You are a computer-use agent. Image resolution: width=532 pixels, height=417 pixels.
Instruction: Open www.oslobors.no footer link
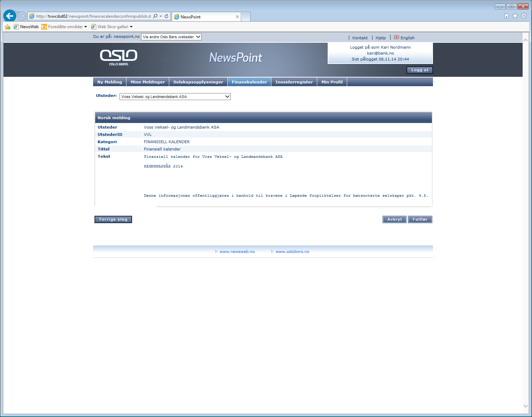click(x=292, y=252)
